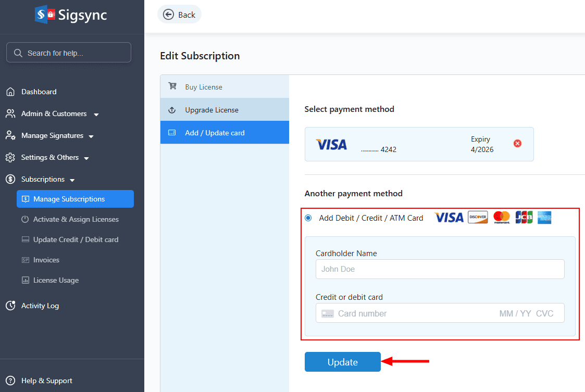
Task: Open Activate & Assign Licenses page
Action: click(76, 219)
